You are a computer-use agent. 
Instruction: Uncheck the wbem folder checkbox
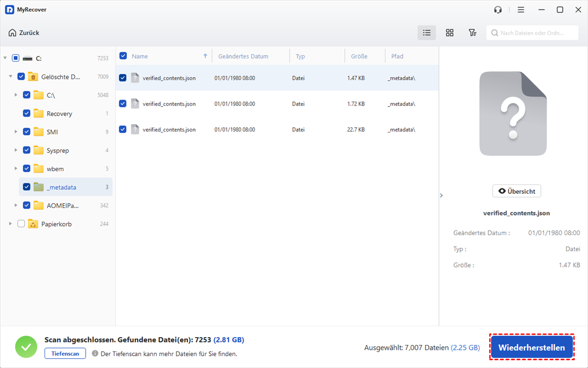pyautogui.click(x=27, y=168)
